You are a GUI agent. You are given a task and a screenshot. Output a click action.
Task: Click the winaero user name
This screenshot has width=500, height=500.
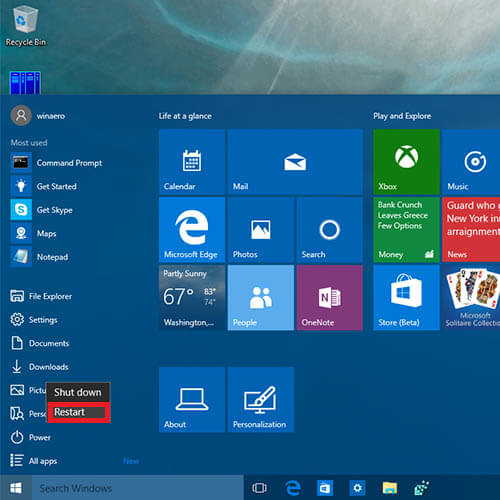pyautogui.click(x=51, y=116)
